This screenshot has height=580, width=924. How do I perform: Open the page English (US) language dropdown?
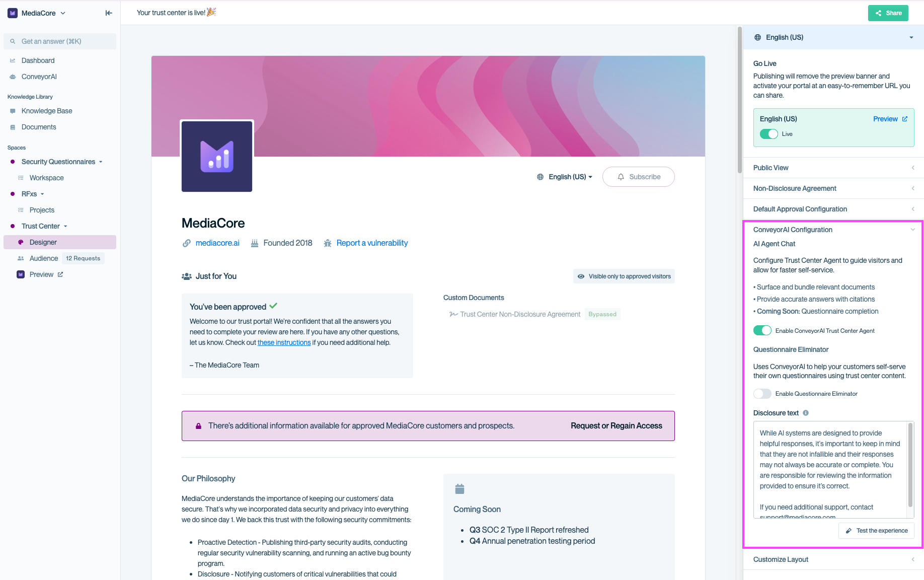click(565, 177)
